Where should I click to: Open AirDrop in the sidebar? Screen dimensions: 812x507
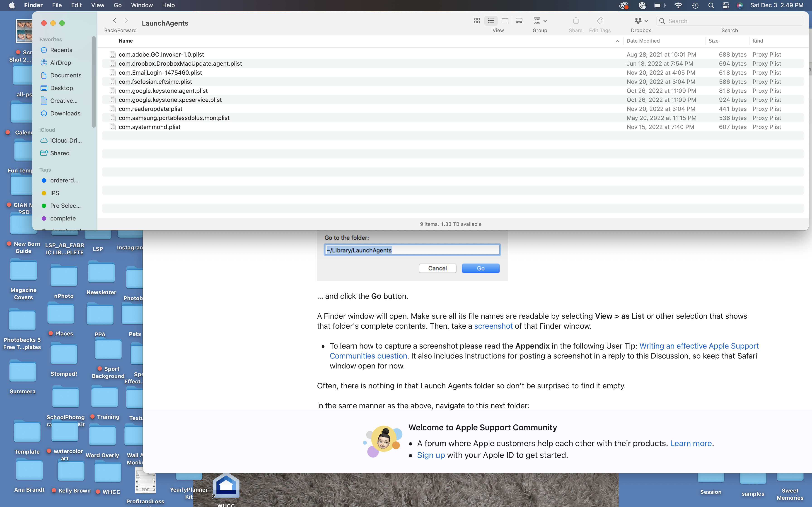pyautogui.click(x=60, y=63)
